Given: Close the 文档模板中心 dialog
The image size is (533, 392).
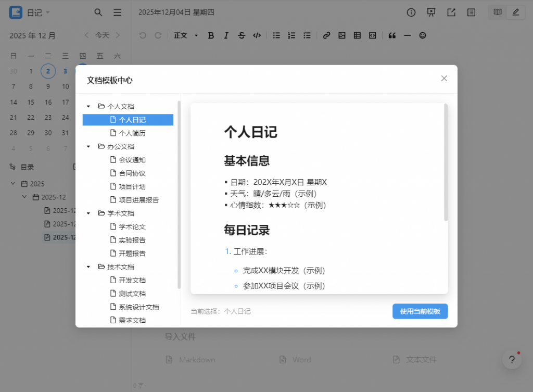Looking at the screenshot, I should coord(444,79).
